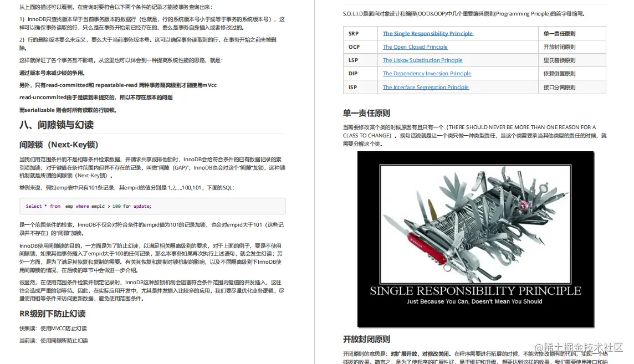This screenshot has height=364, width=634.
Task: Open The Dependency Inversion Principle link
Action: tap(426, 74)
